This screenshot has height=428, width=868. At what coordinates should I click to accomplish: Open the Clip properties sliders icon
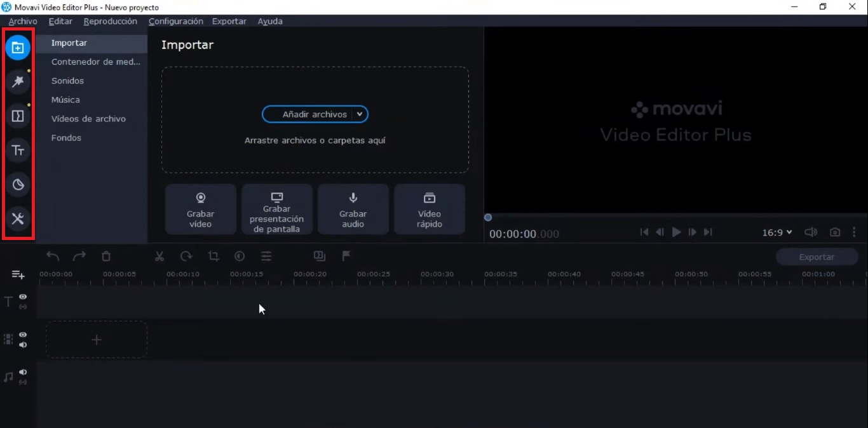tap(266, 256)
